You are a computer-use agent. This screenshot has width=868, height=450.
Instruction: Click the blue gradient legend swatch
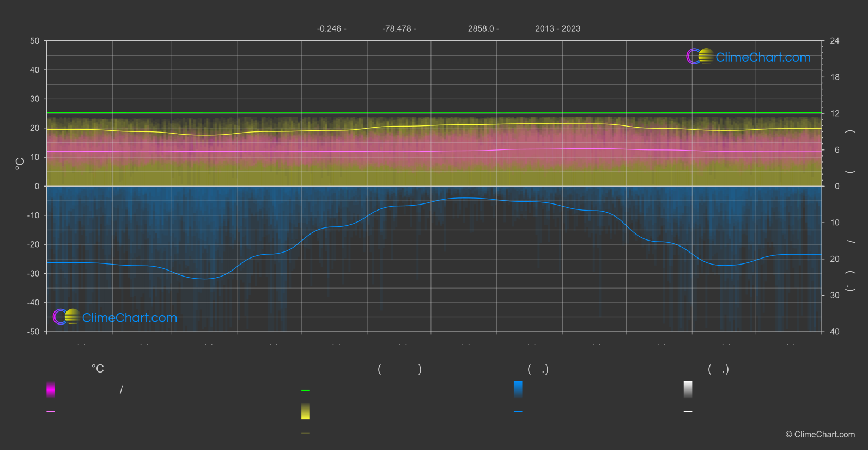pyautogui.click(x=518, y=389)
